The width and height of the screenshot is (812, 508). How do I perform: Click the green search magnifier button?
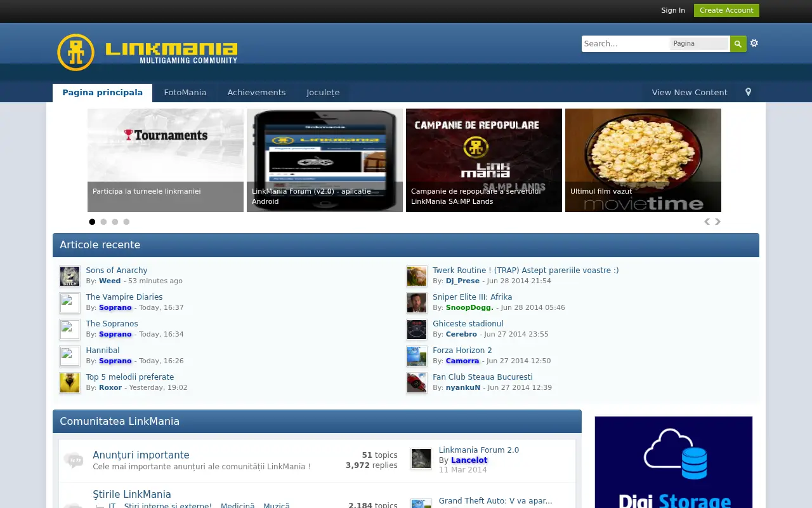[738, 44]
